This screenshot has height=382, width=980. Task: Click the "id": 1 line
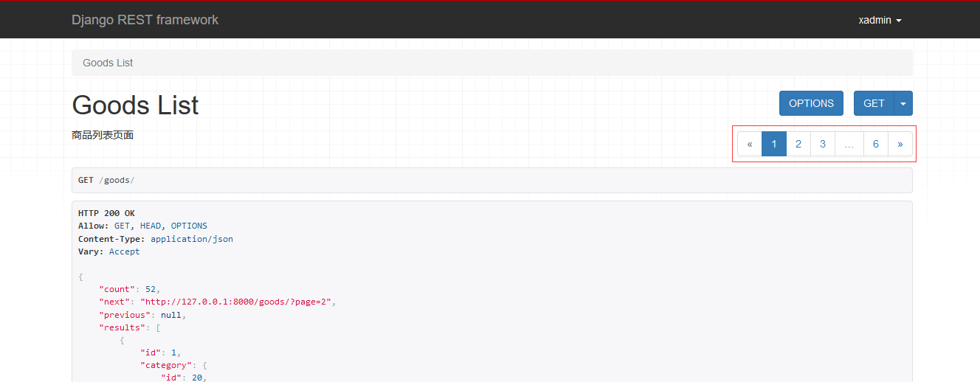point(160,353)
